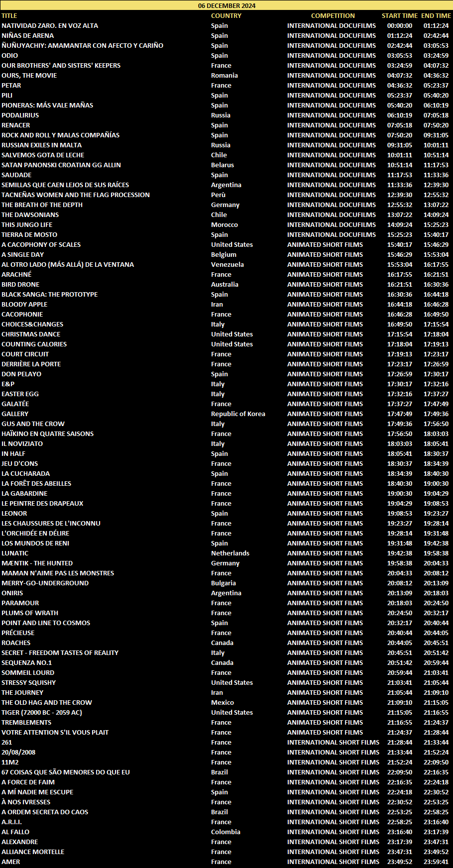Select start time 21:28:44 in the 261 row

400,742
